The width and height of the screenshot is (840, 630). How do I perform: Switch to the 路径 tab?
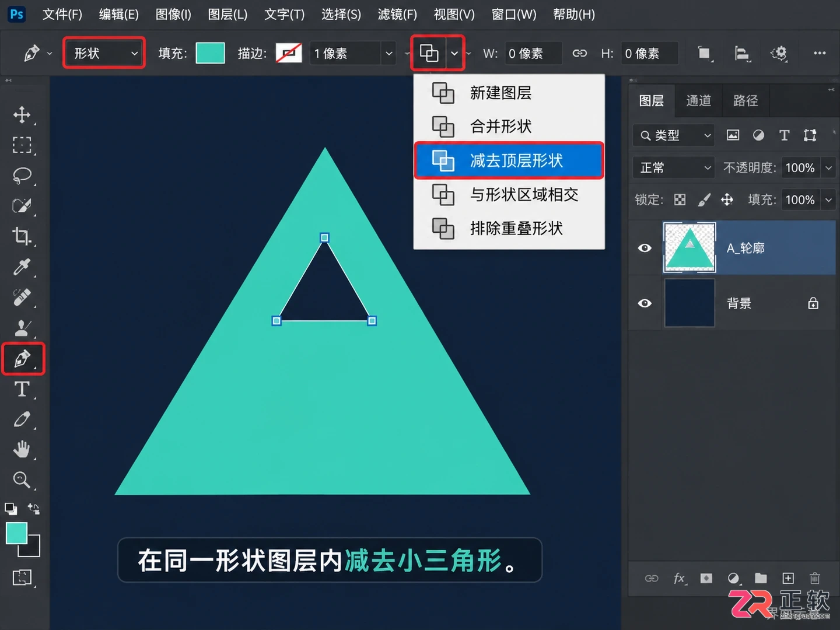click(x=745, y=100)
